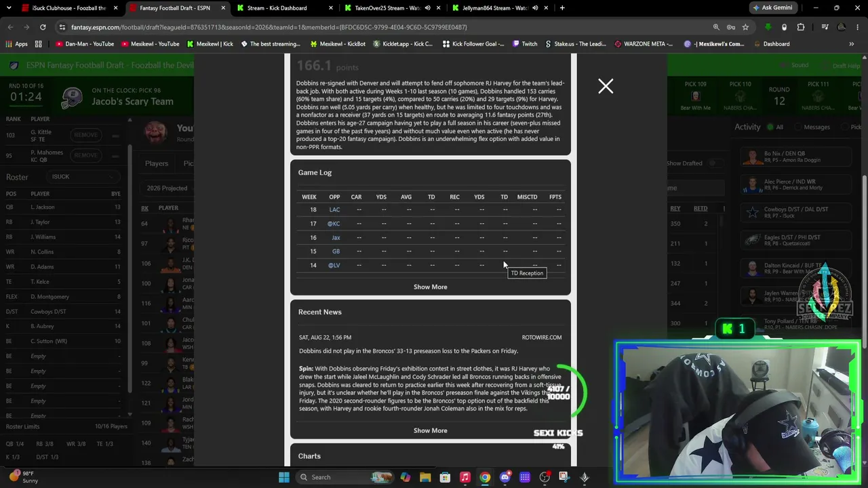868x488 pixels.
Task: Select the Messages activity radio button
Action: 797,127
